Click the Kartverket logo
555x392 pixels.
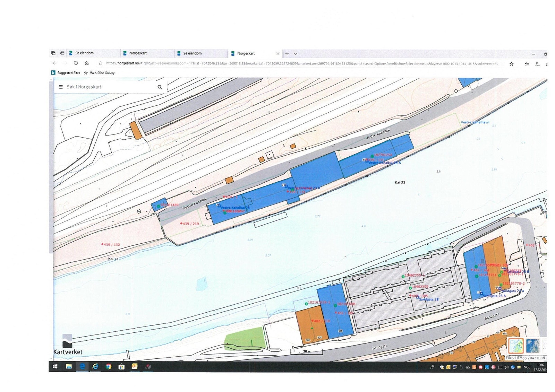point(68,345)
